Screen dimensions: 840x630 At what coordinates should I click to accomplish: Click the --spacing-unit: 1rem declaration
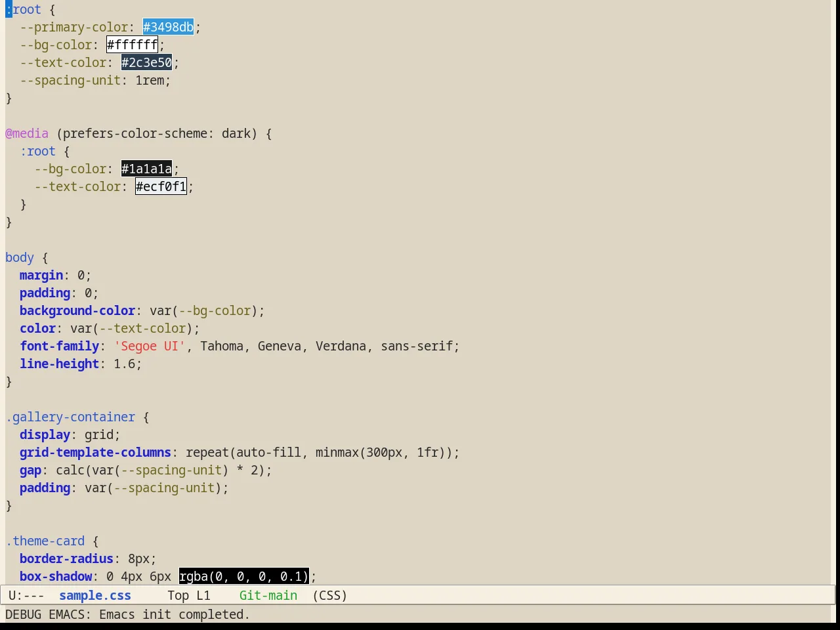[95, 80]
